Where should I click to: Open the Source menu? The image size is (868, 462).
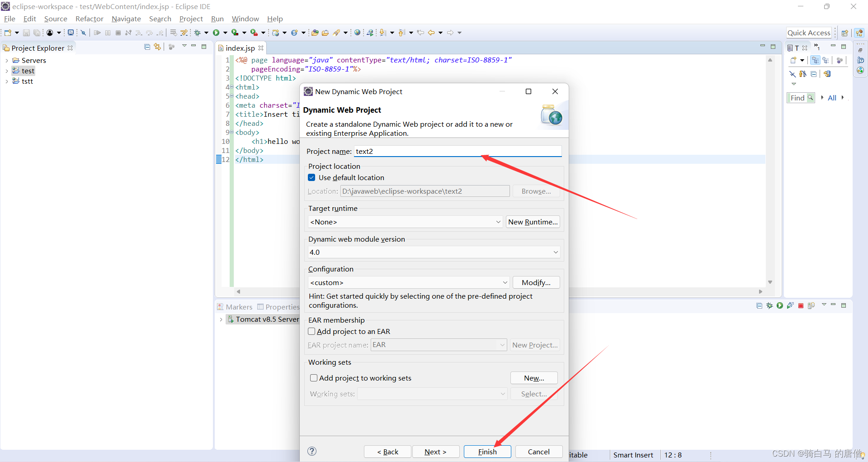[56, 19]
